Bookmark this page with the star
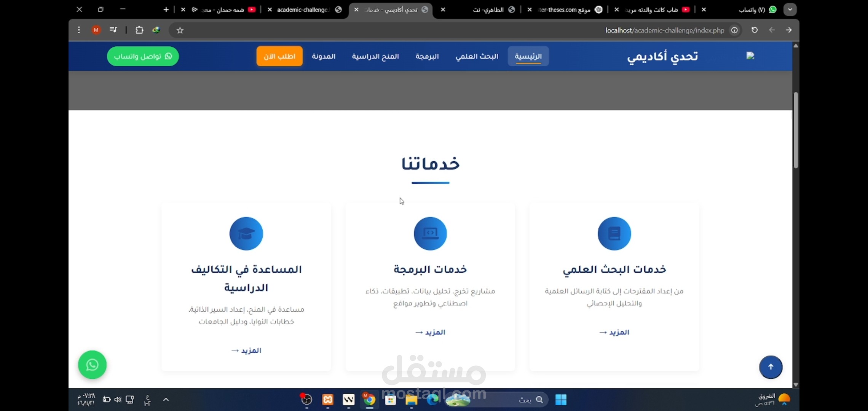This screenshot has width=868, height=411. [180, 30]
